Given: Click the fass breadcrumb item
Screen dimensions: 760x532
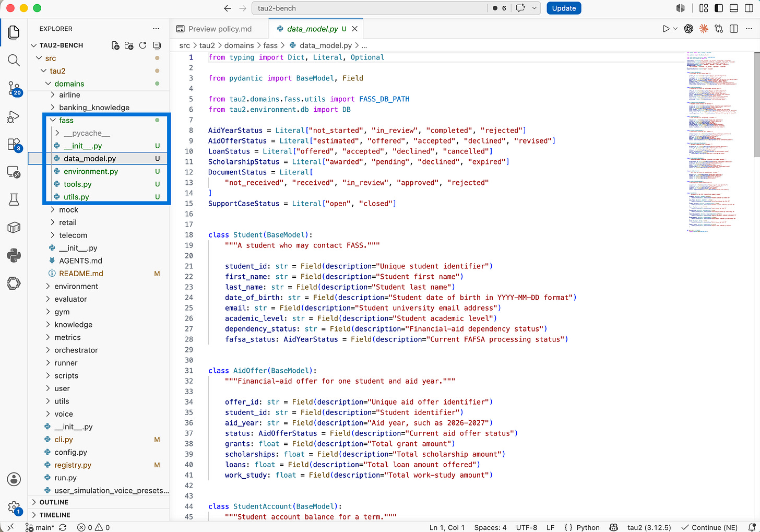Looking at the screenshot, I should point(270,45).
